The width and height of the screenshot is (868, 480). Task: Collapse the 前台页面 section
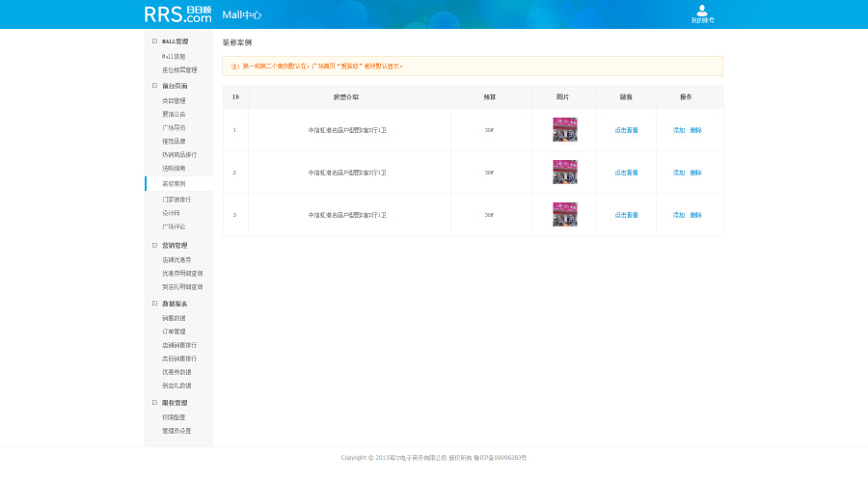coord(154,86)
